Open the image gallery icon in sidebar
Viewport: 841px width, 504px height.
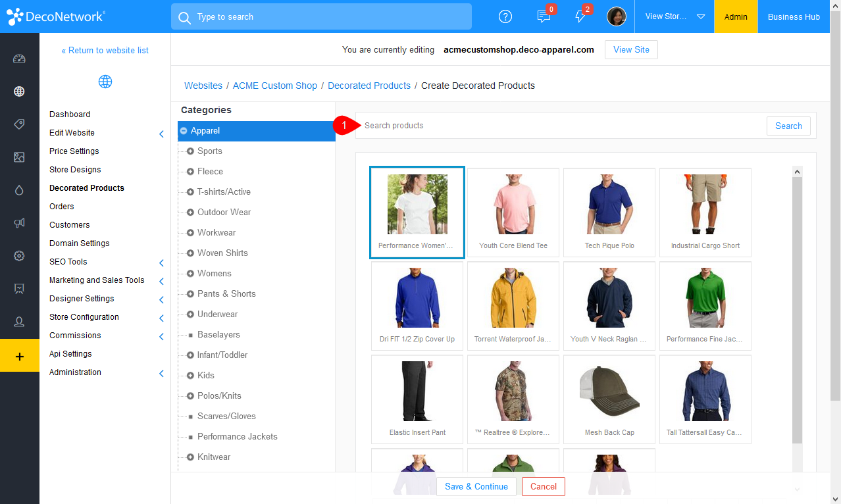click(x=19, y=157)
